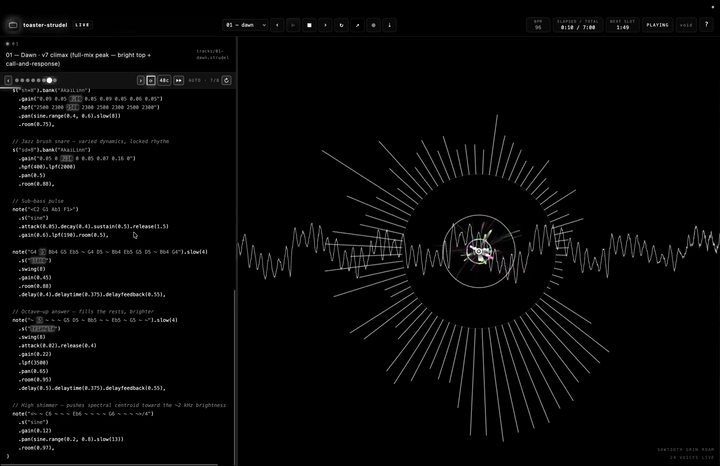Click the record dot icon in the toolbar
Viewport: 720px width, 466px height.
point(373,25)
